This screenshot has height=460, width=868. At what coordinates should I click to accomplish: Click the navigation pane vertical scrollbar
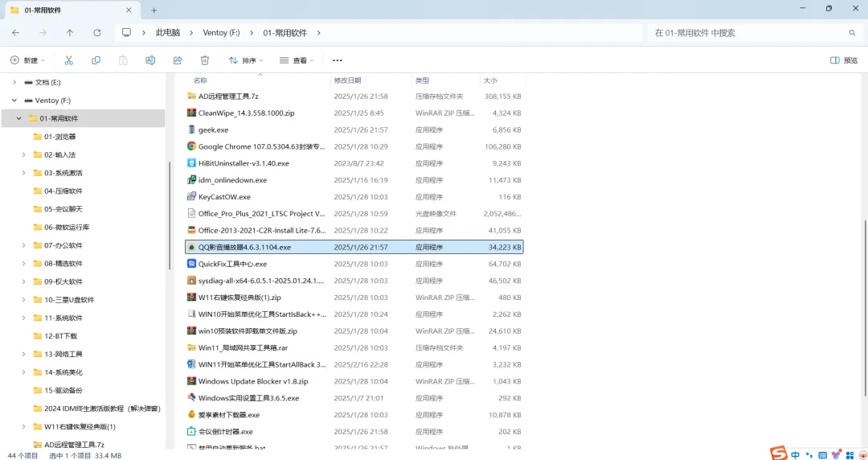[170, 216]
